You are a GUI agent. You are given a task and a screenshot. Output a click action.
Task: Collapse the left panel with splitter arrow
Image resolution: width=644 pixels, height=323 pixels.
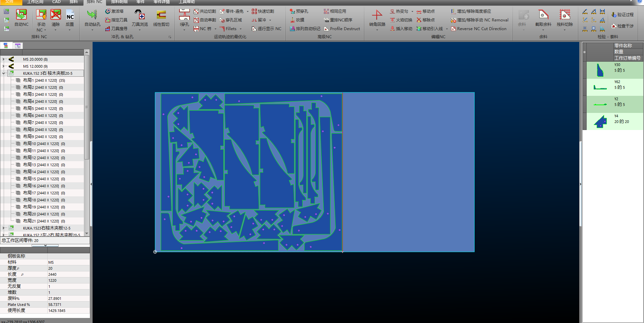tap(91, 184)
